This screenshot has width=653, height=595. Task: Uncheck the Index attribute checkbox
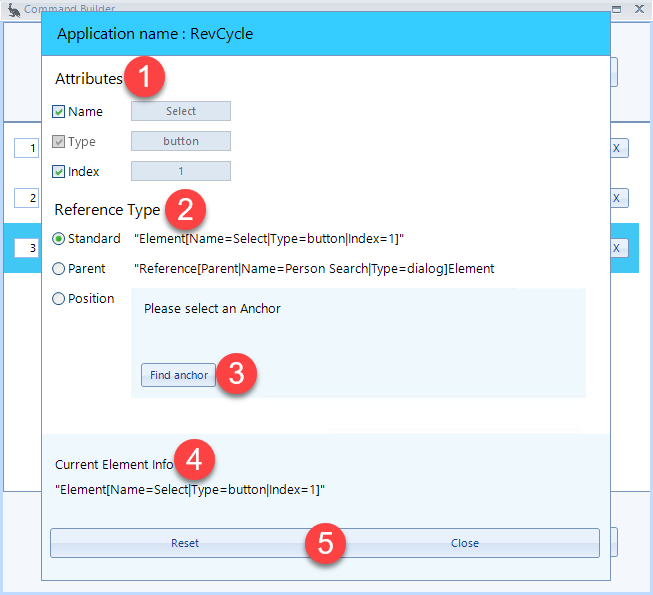pos(58,172)
